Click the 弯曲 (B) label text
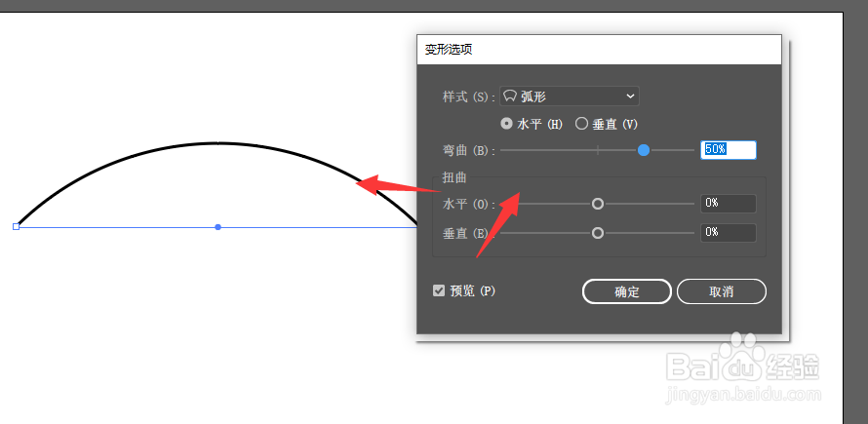The image size is (868, 424). pyautogui.click(x=469, y=150)
